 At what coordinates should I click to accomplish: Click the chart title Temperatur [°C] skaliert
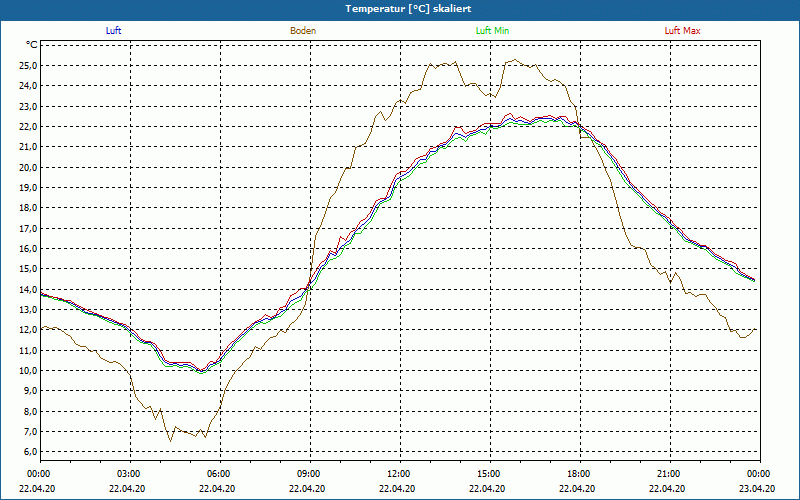(408, 9)
